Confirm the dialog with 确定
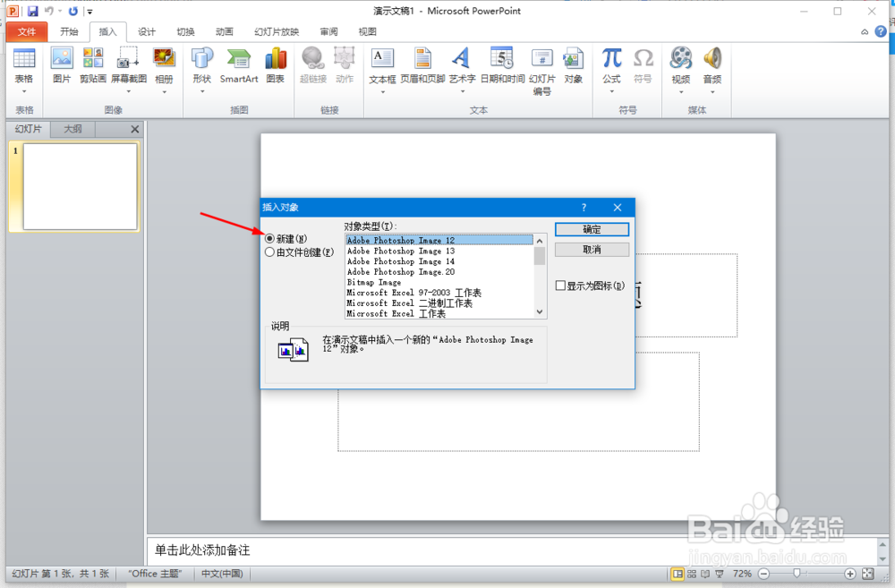This screenshot has height=588, width=895. coord(592,229)
